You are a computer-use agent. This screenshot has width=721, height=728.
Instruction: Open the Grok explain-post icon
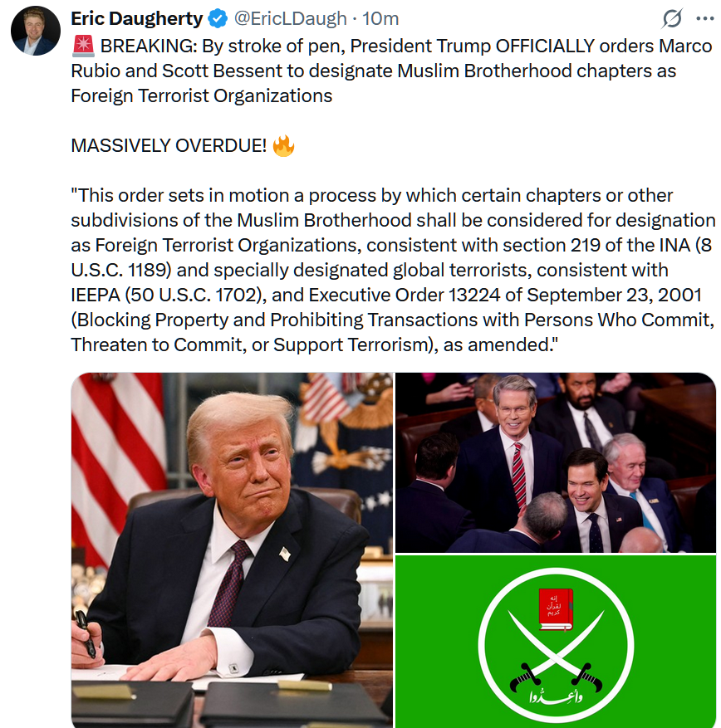coord(672,18)
